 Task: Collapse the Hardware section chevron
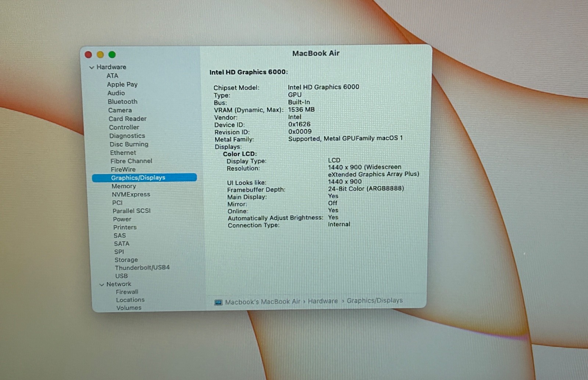(x=92, y=68)
